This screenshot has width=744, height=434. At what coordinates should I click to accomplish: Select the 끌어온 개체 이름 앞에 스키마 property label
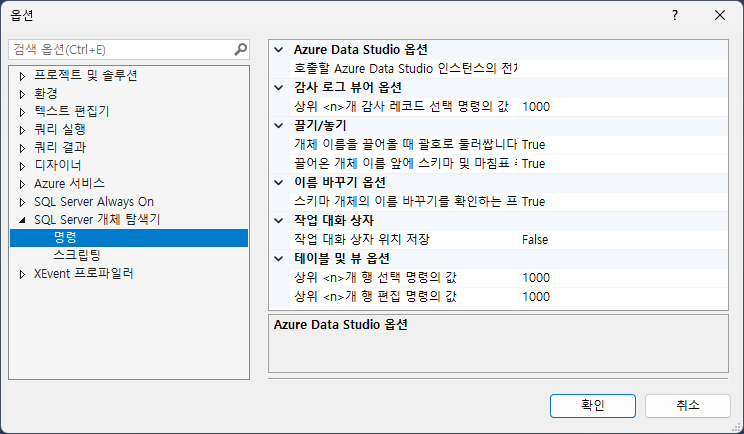coord(405,164)
